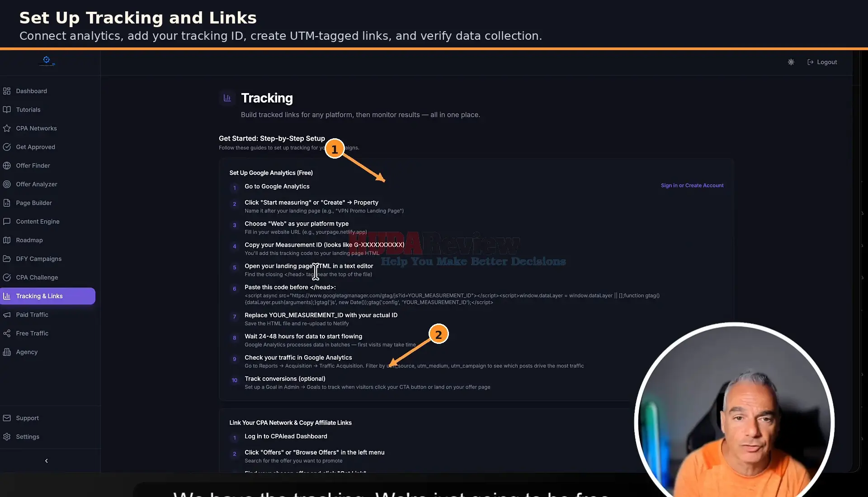This screenshot has width=868, height=497.
Task: Open the Agency sidebar entry
Action: tap(27, 352)
